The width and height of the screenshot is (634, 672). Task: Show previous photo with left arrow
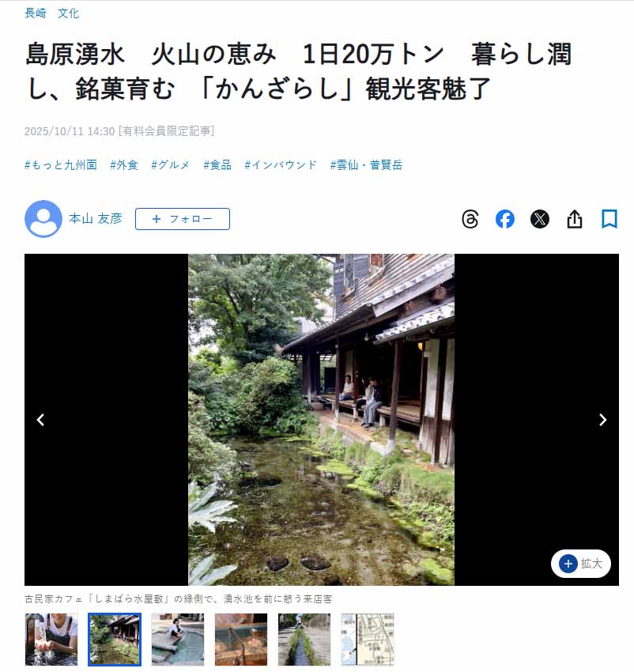click(x=41, y=420)
